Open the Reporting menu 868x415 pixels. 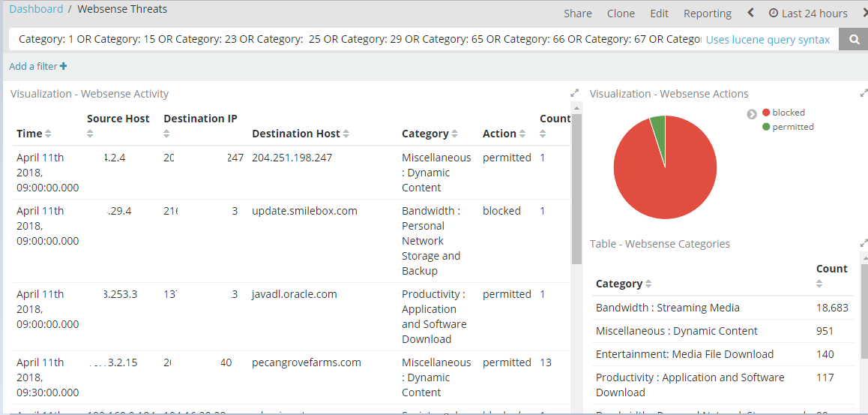click(x=708, y=14)
